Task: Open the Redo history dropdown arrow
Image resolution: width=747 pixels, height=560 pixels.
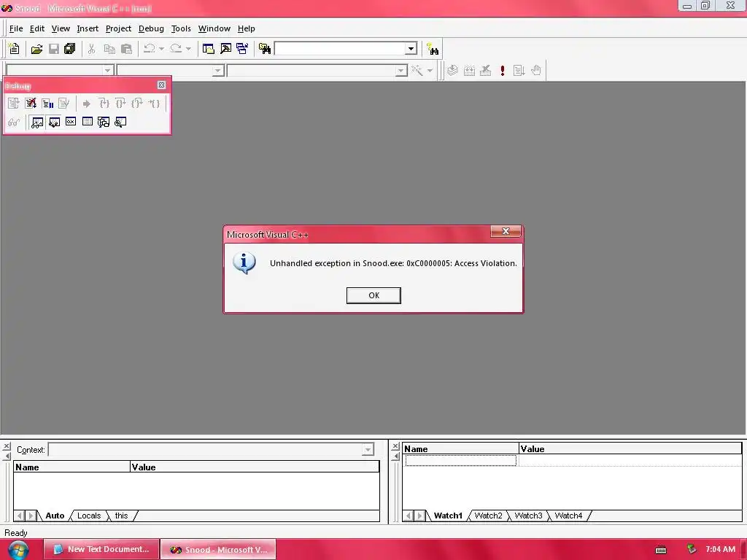Action: (x=188, y=49)
